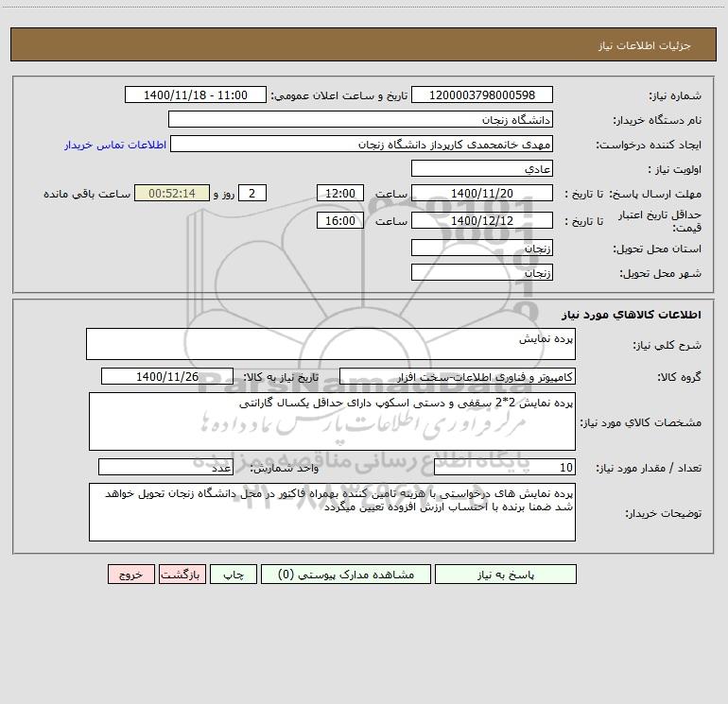Screen dimensions: 728x704
Task: Select the شماره نیاز field 1200003798000598
Action: click(482, 94)
